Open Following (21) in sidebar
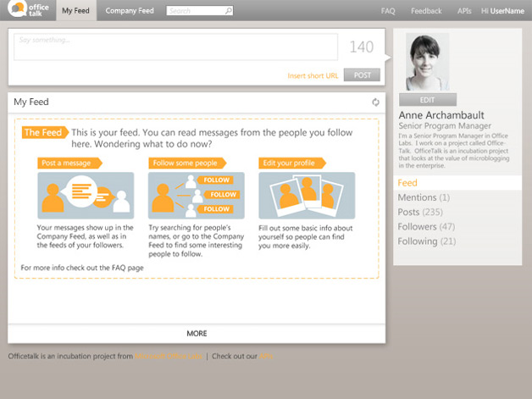 tap(426, 241)
